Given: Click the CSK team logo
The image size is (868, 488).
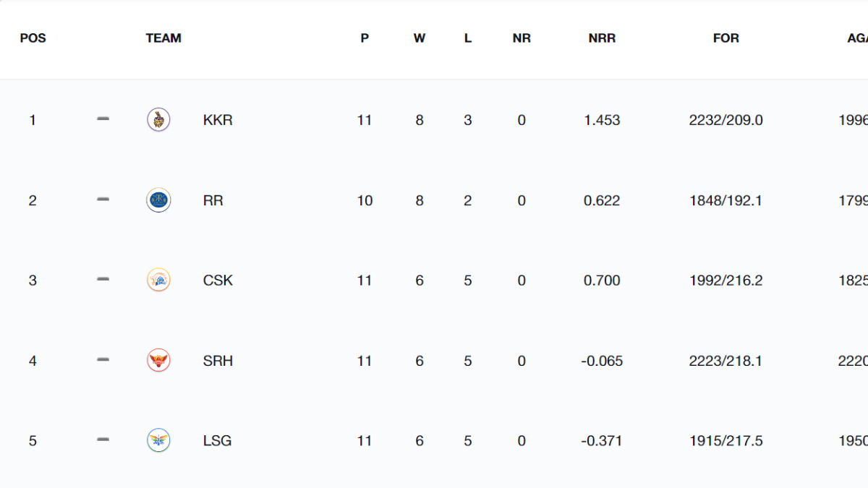Looking at the screenshot, I should tap(158, 281).
